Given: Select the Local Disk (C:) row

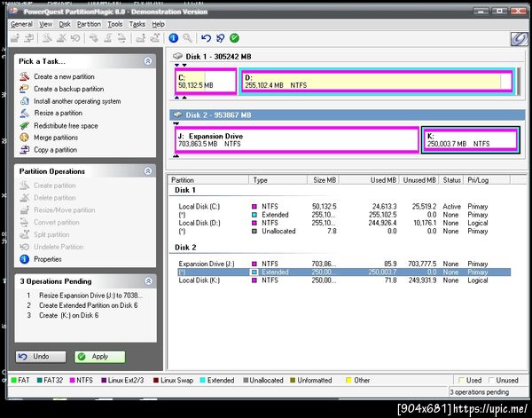Looking at the screenshot, I should pyautogui.click(x=344, y=207).
